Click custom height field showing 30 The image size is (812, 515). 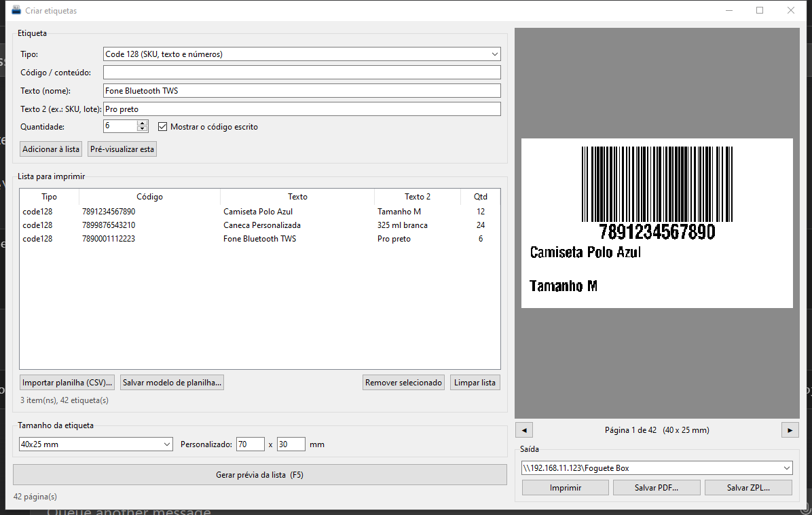291,444
